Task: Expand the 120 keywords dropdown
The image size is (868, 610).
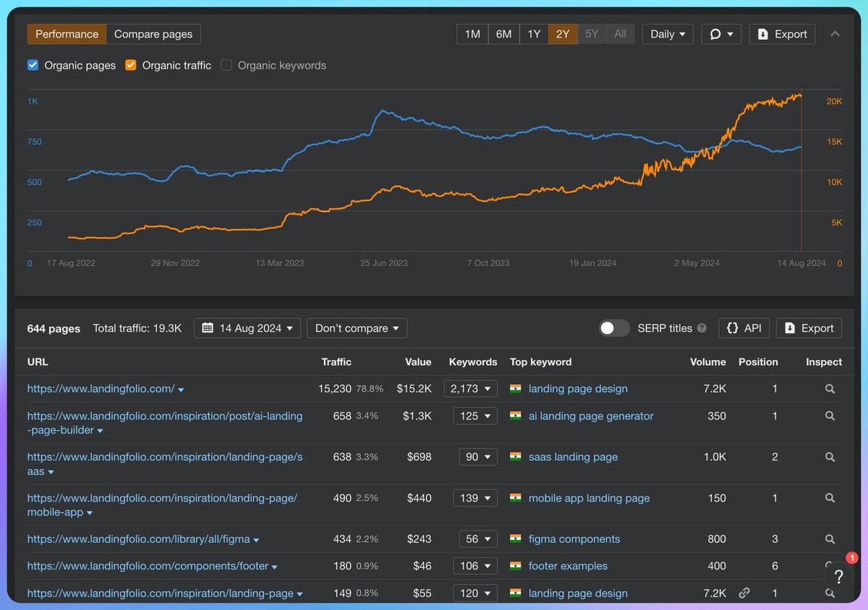Action: point(475,593)
